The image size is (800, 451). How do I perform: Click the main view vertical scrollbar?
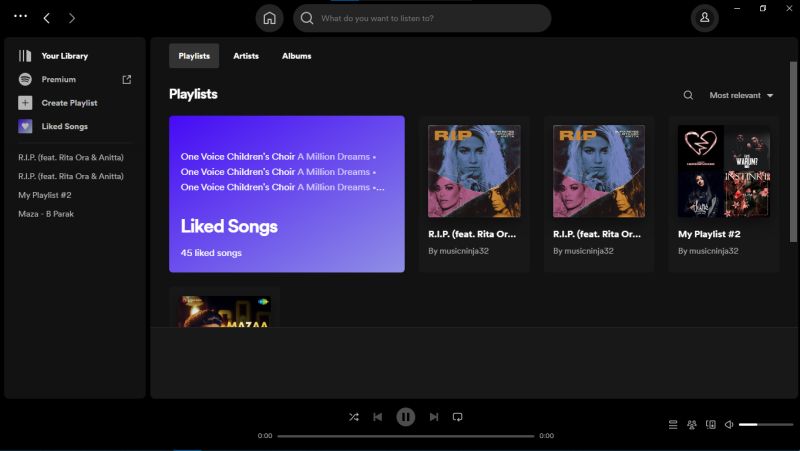(793, 152)
